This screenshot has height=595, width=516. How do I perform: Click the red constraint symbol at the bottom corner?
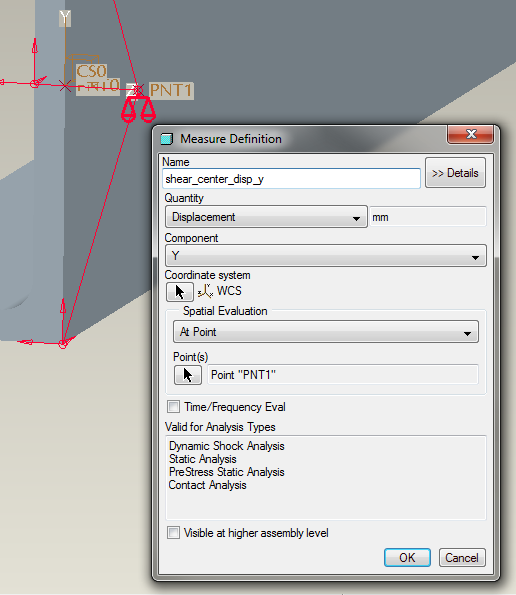click(x=63, y=343)
